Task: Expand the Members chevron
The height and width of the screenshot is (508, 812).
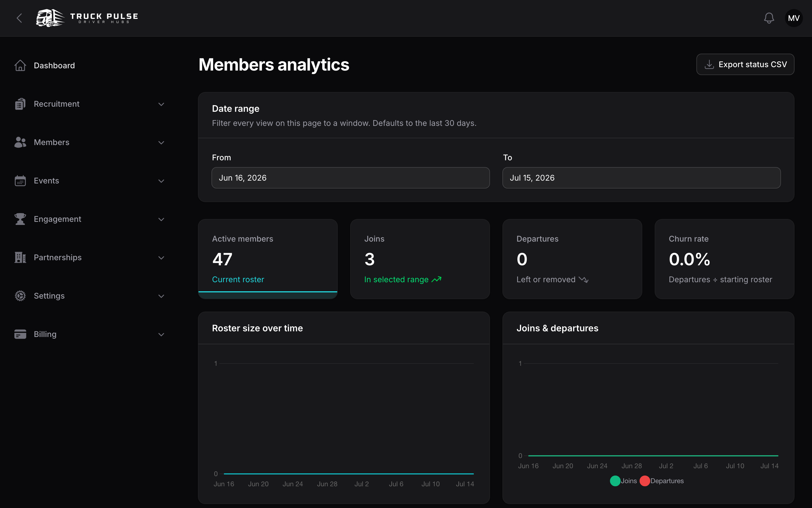Action: [x=161, y=143]
